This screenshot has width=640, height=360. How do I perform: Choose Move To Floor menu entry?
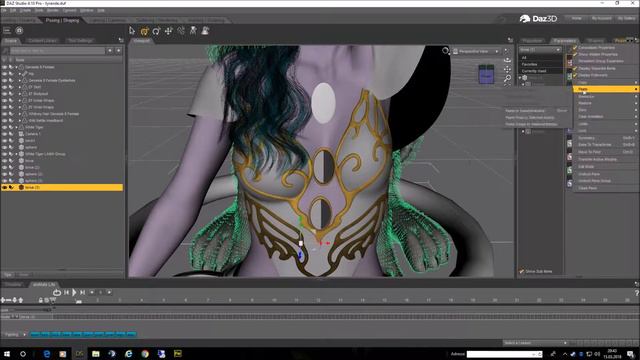pos(606,152)
